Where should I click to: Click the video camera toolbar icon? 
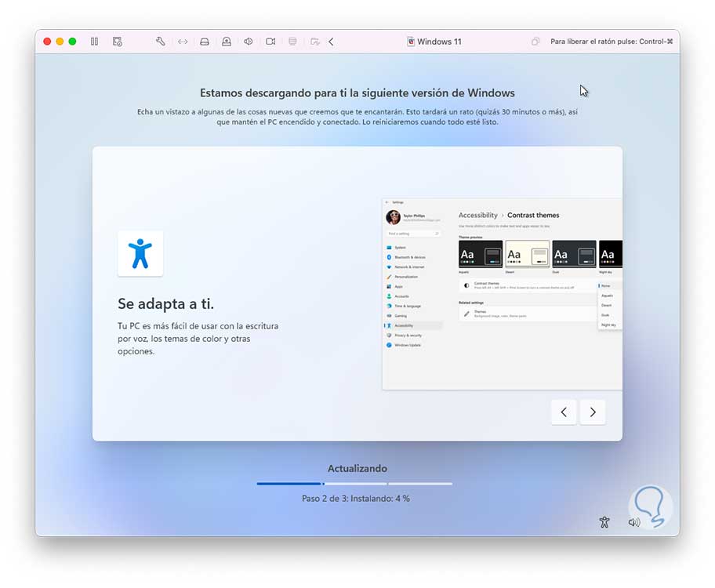click(x=270, y=42)
